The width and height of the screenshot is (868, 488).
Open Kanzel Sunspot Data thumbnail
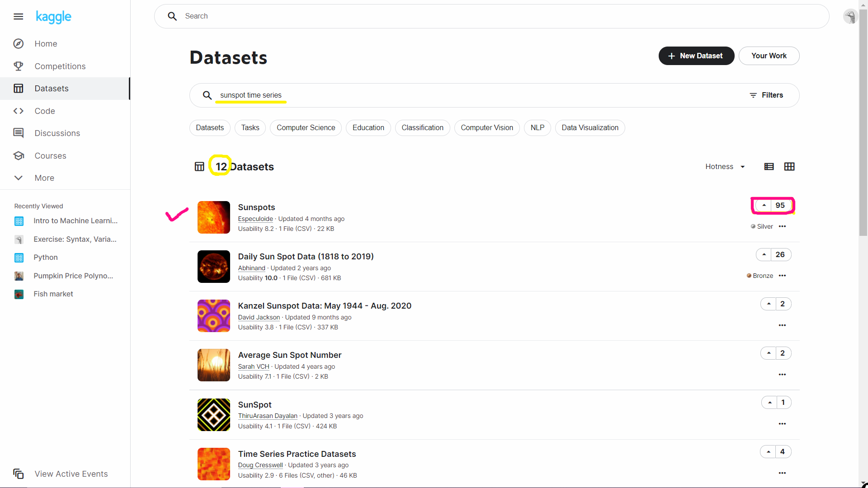[214, 316]
